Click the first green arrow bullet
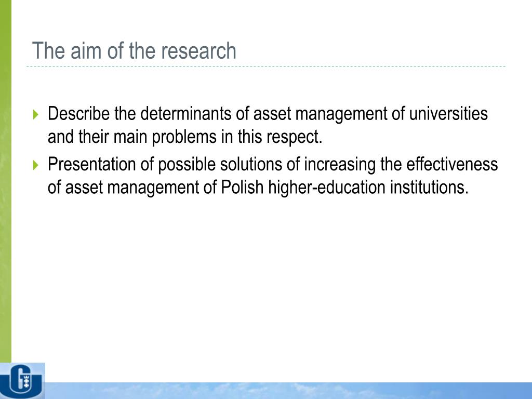The width and height of the screenshot is (532, 399). tap(36, 114)
